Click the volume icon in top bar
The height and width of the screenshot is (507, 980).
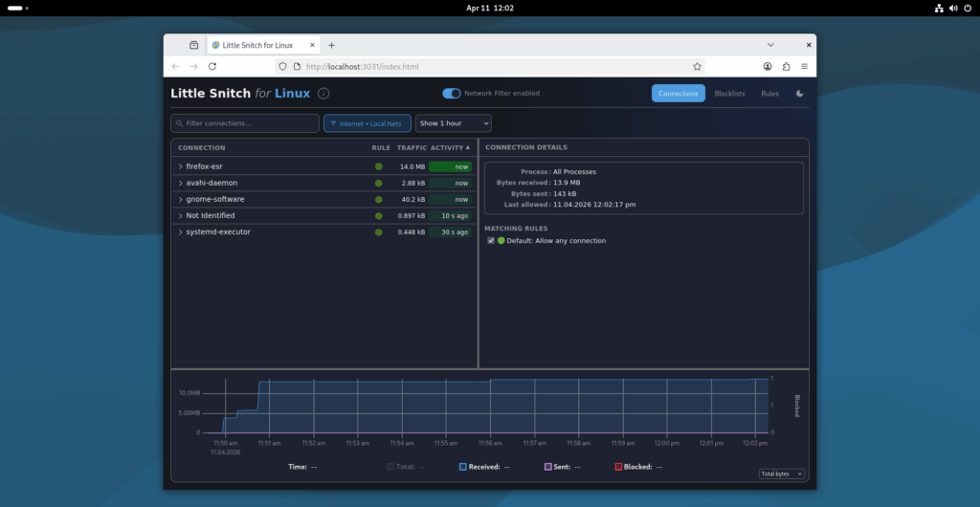tap(954, 8)
